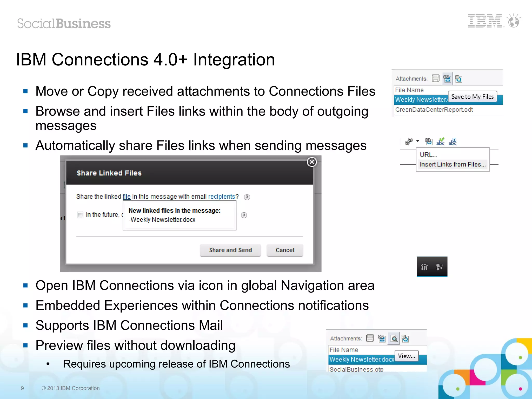Click the Files icon next to link dropdown
The image size is (532, 399).
click(429, 141)
